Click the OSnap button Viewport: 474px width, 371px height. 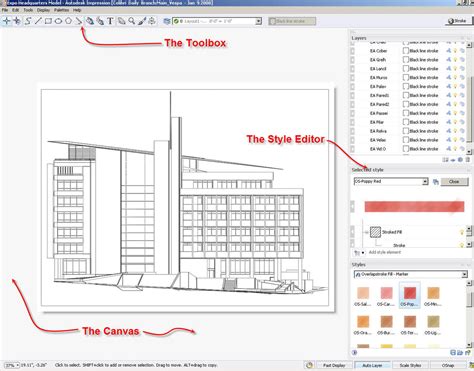[x=448, y=365]
